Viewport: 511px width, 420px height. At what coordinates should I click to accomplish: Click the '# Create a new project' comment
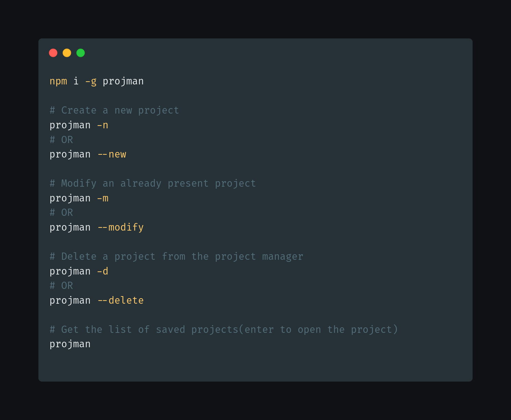114,110
